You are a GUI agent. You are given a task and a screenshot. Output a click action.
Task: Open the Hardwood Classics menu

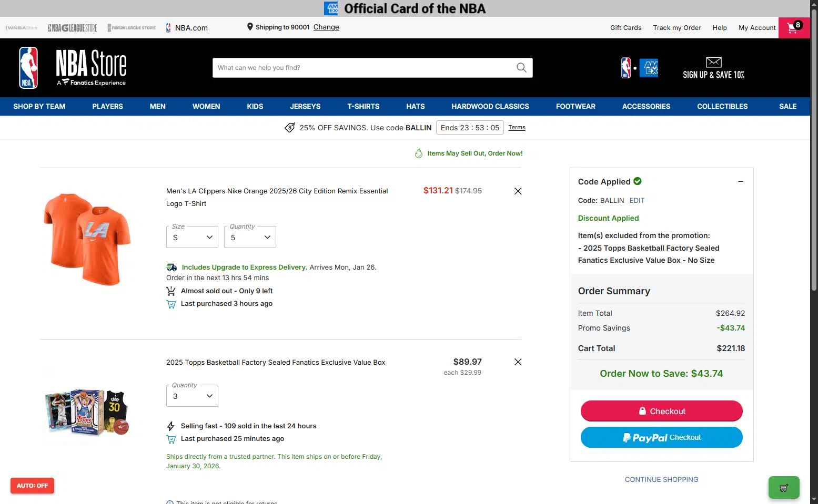click(490, 106)
